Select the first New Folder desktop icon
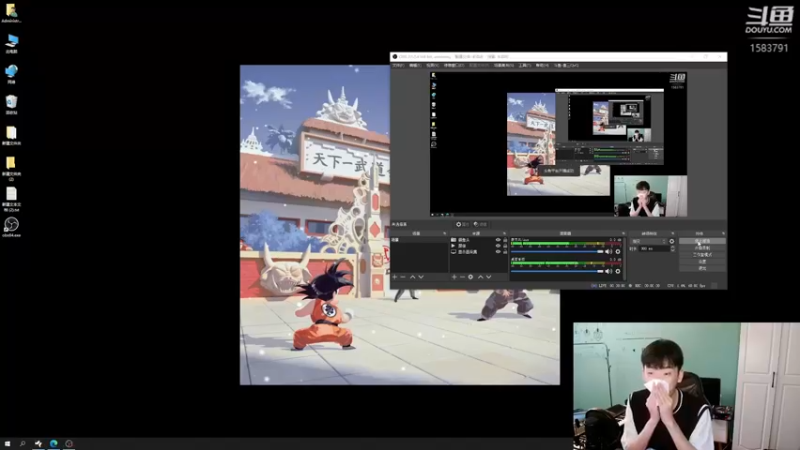Image resolution: width=800 pixels, height=450 pixels. click(11, 136)
